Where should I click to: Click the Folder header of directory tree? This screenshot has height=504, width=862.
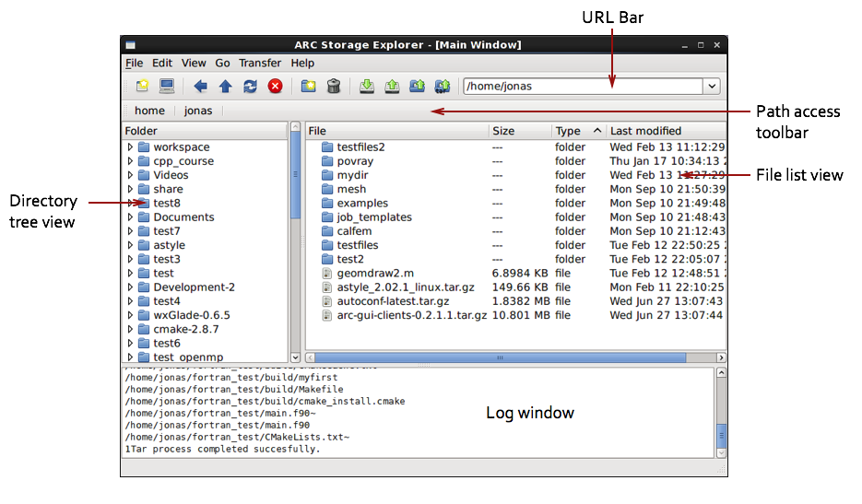coord(205,131)
